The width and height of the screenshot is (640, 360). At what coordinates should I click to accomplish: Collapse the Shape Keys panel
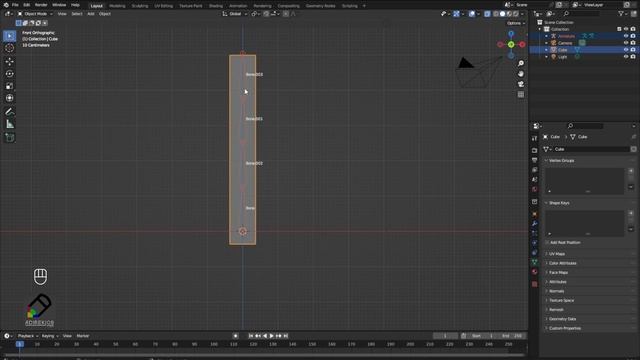(590, 203)
